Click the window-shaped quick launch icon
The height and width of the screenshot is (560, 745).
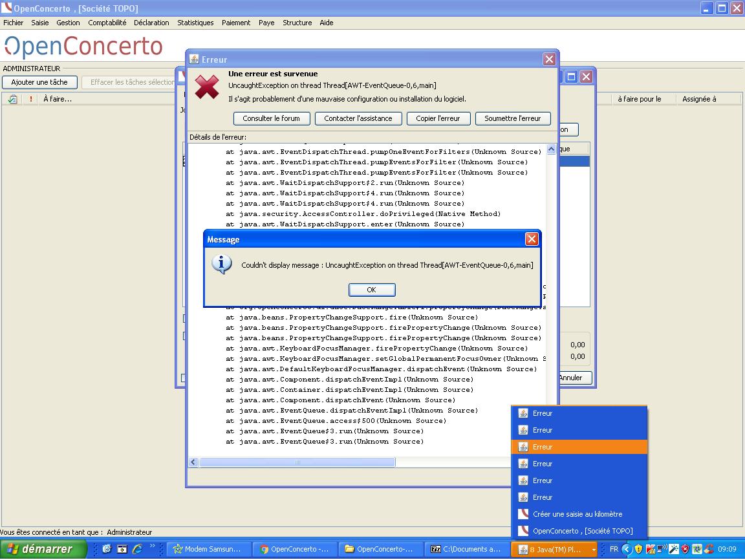tap(122, 549)
